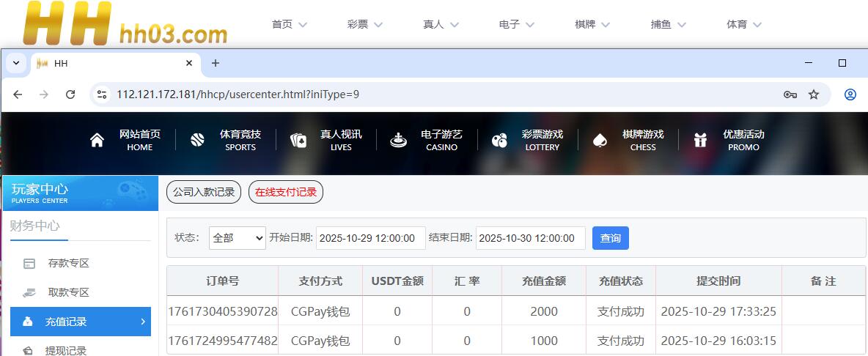Click the basketball icon for 体育竞技
This screenshot has width=868, height=356.
[197, 140]
